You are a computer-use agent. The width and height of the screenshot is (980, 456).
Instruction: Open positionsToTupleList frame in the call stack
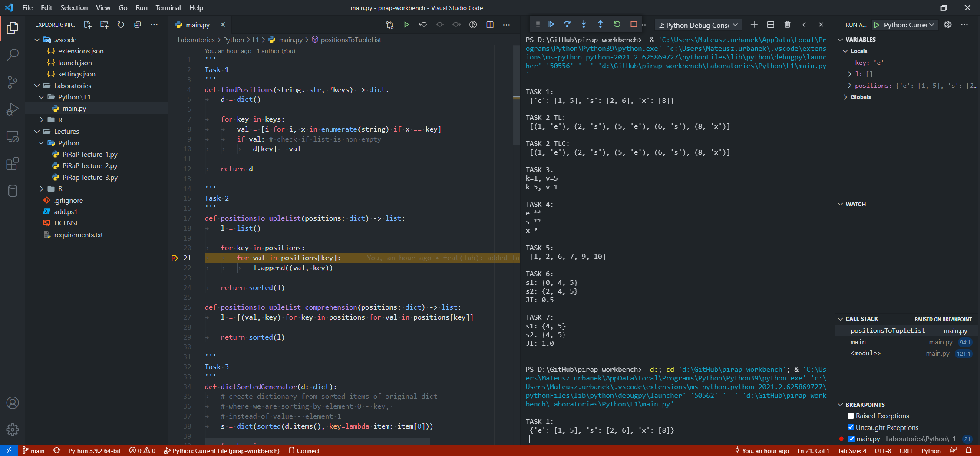pyautogui.click(x=888, y=330)
